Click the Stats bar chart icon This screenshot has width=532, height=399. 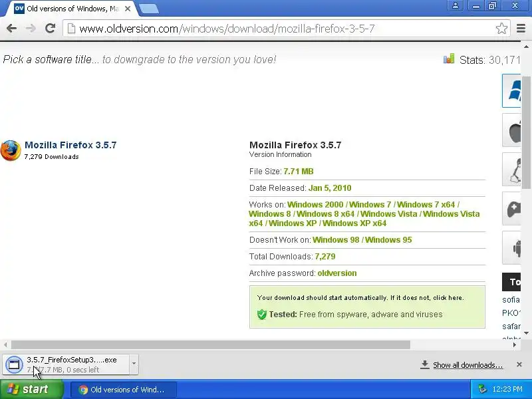pyautogui.click(x=449, y=59)
